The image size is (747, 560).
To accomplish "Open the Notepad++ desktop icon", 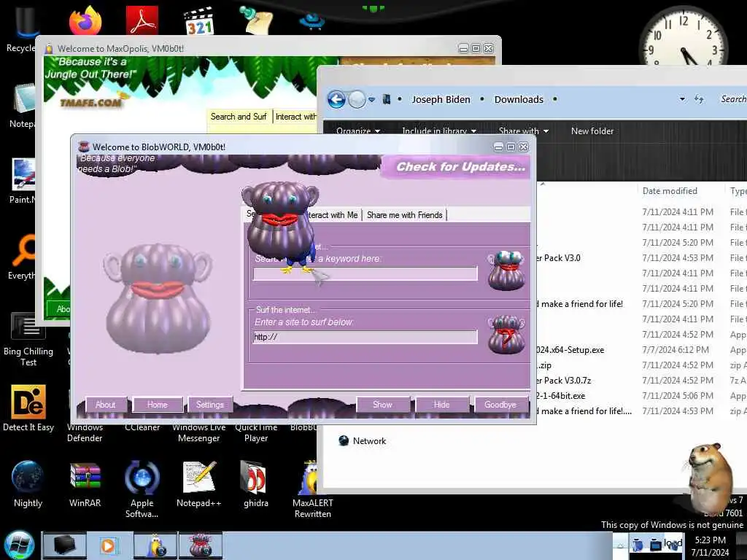I will click(198, 484).
